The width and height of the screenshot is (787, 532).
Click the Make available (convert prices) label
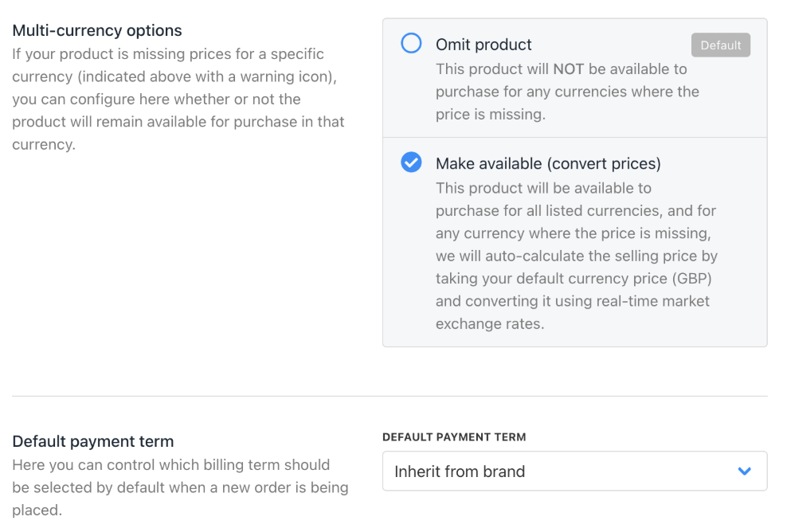pos(548,164)
